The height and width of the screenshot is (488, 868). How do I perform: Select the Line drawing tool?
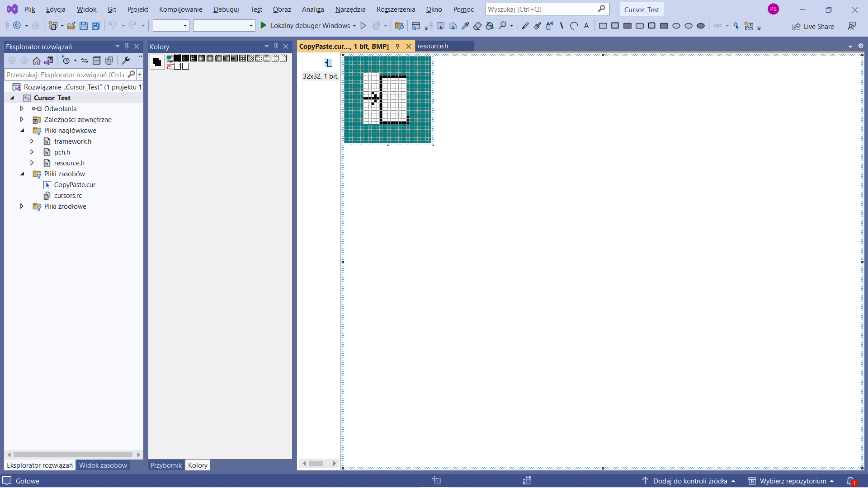pos(561,26)
